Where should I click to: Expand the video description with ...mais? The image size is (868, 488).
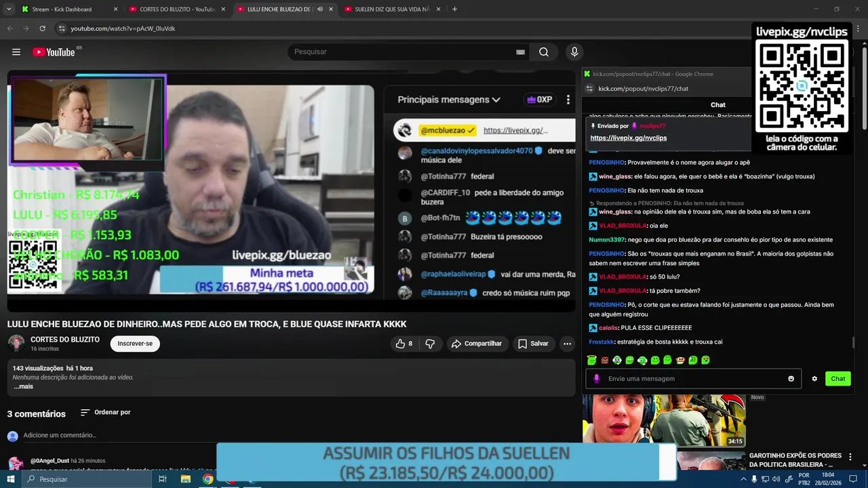(x=23, y=386)
